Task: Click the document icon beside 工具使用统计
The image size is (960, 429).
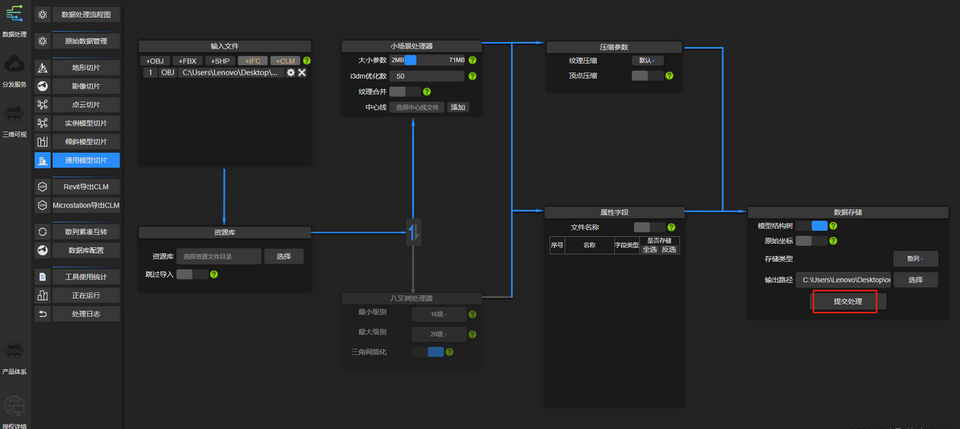Action: [x=42, y=277]
